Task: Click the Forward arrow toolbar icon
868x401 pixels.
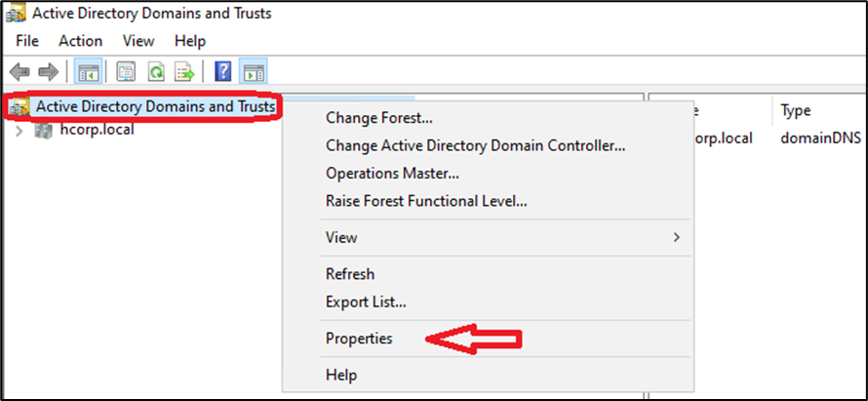Action: pos(48,71)
